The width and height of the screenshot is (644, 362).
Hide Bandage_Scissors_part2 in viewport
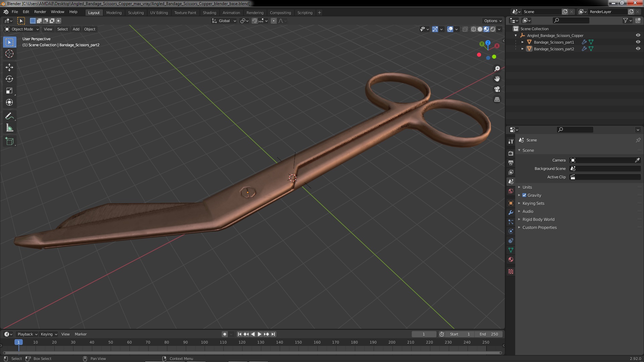(x=638, y=49)
